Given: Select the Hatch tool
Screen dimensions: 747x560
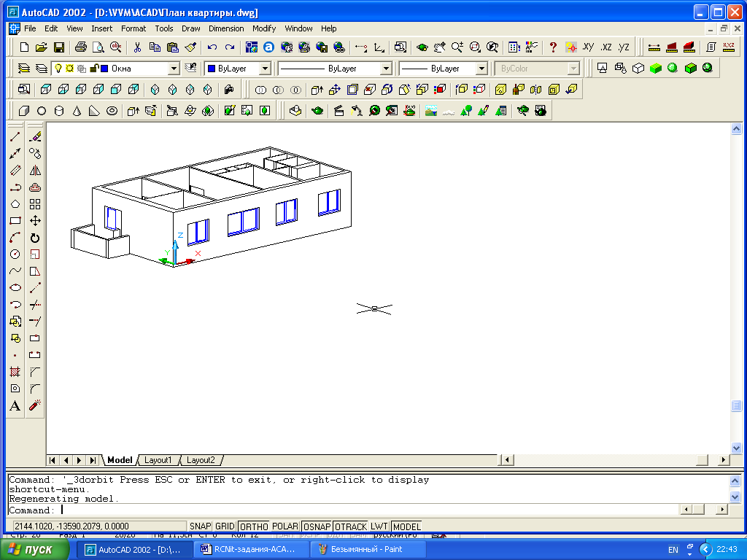Looking at the screenshot, I should pyautogui.click(x=15, y=372).
